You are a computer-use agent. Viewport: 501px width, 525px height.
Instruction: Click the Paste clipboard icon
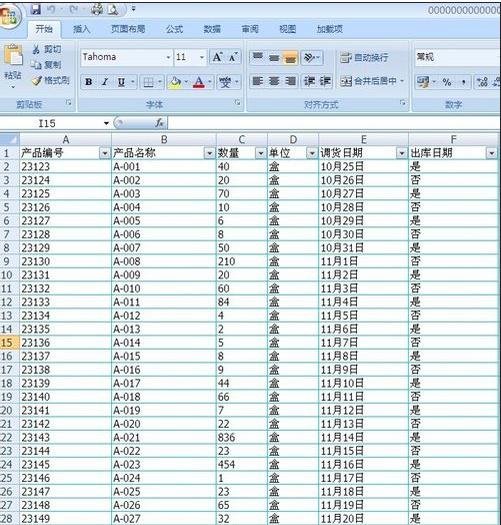pyautogui.click(x=13, y=55)
